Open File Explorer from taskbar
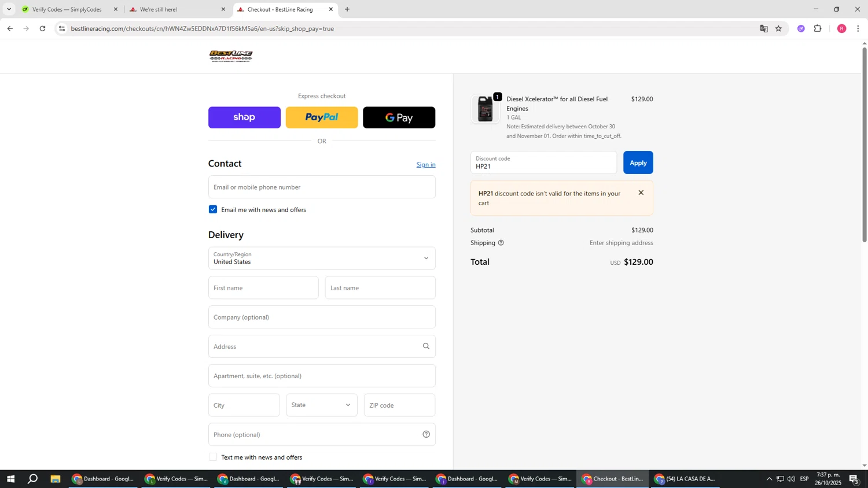 coord(56,479)
